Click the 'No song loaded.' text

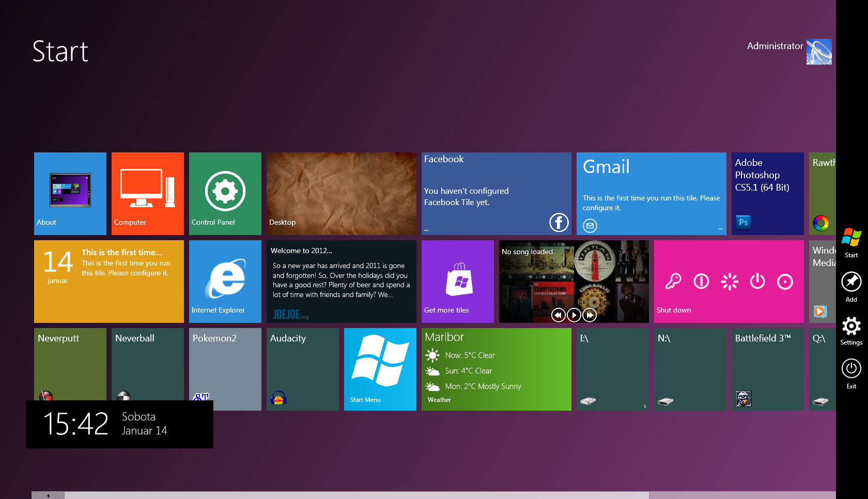click(528, 252)
